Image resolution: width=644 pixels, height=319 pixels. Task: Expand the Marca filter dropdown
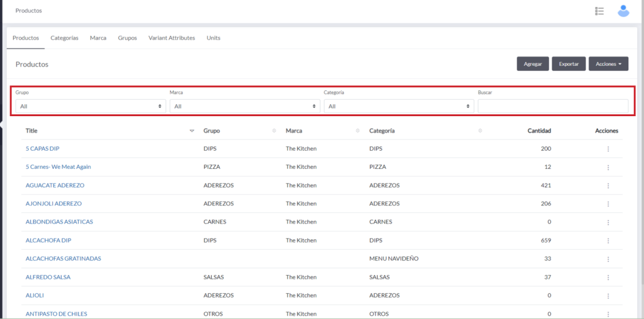[x=245, y=107]
